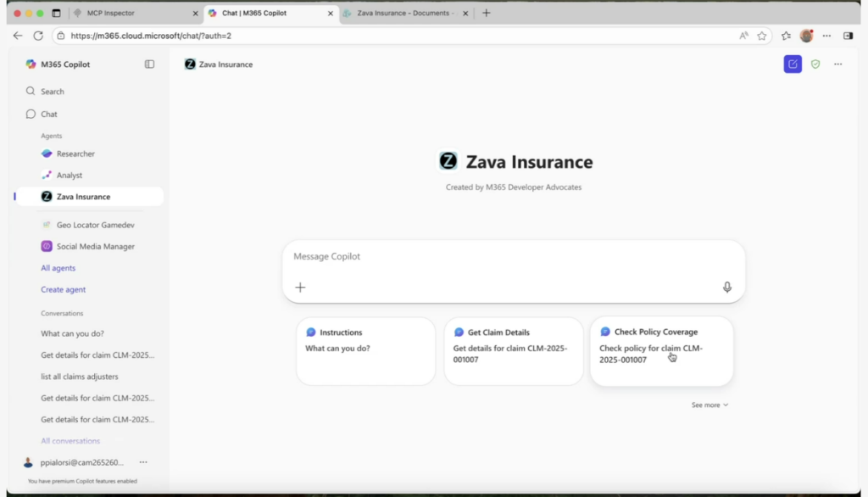Click the ppialorsi account profile
Viewport: 868px width, 497px height.
74,462
